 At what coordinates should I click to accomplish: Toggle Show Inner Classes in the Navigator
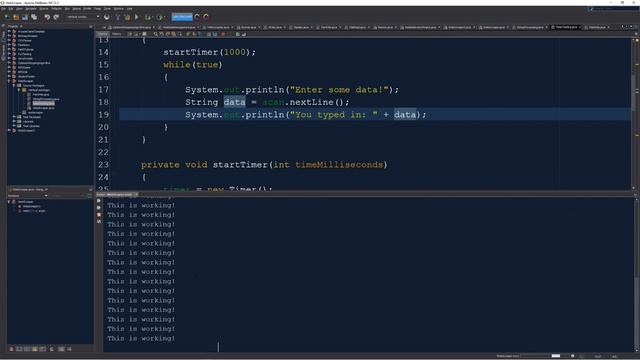point(43,349)
